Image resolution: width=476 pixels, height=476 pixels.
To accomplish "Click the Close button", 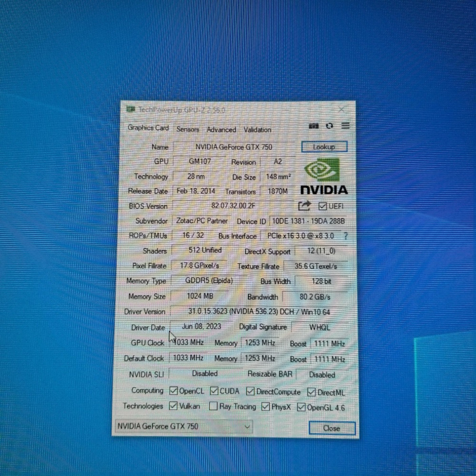I will click(x=332, y=428).
